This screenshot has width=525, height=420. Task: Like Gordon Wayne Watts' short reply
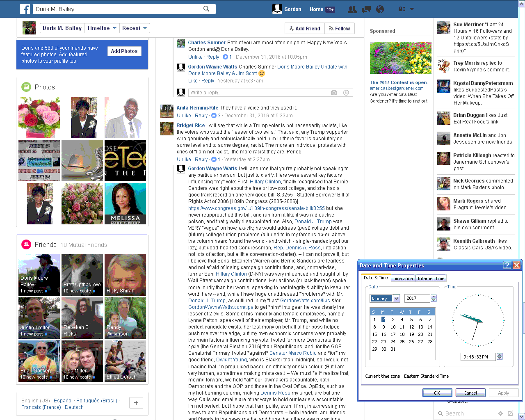click(193, 81)
